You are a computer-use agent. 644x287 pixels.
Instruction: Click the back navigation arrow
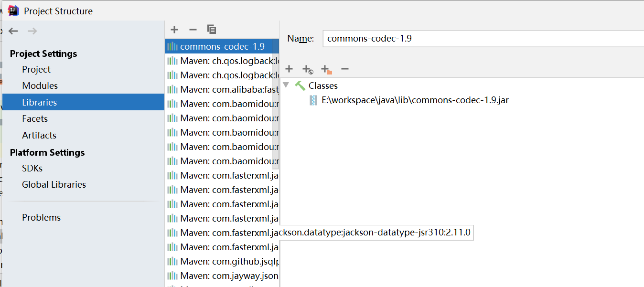13,31
